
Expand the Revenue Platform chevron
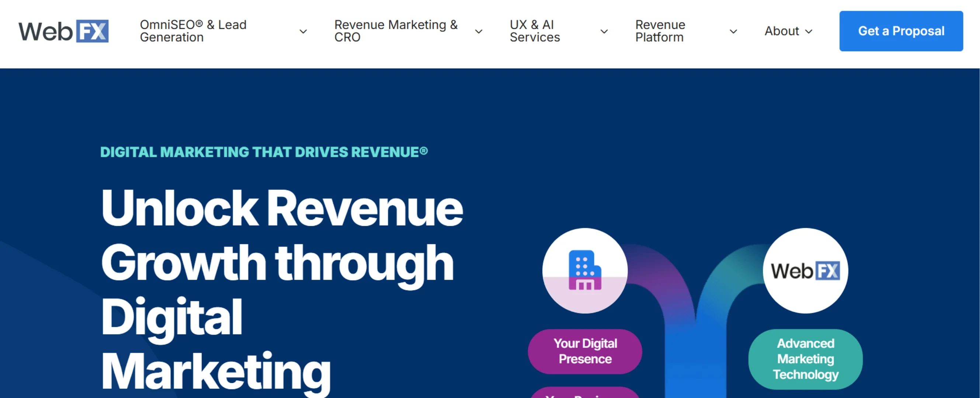[x=733, y=32]
